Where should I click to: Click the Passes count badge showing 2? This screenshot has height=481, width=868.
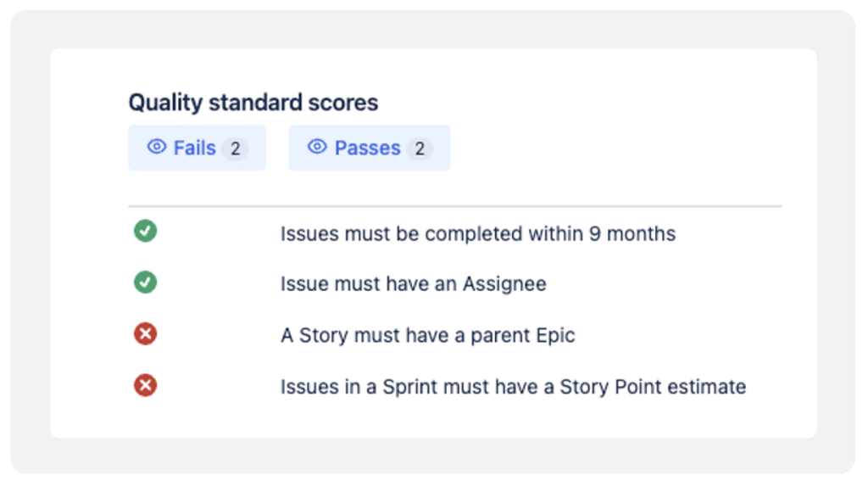419,149
